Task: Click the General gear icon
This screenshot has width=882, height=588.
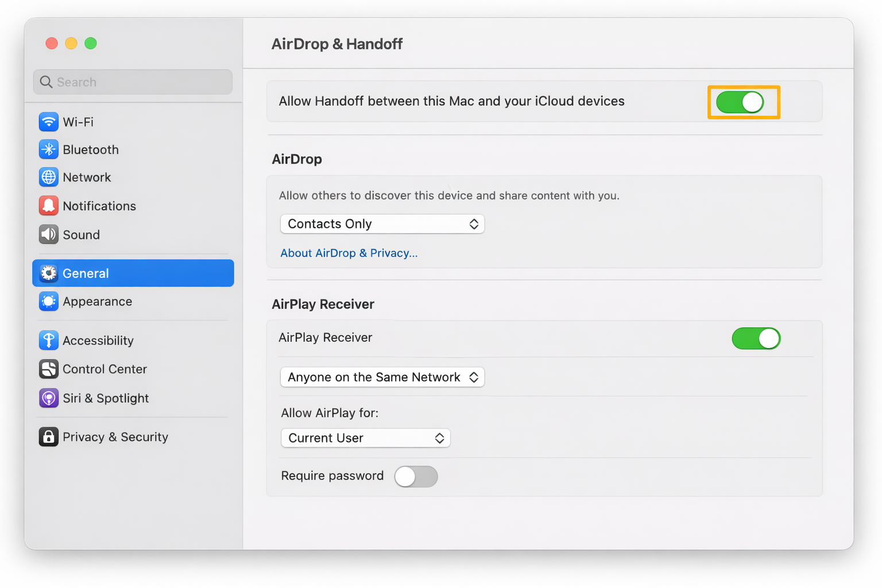Action: pyautogui.click(x=49, y=273)
